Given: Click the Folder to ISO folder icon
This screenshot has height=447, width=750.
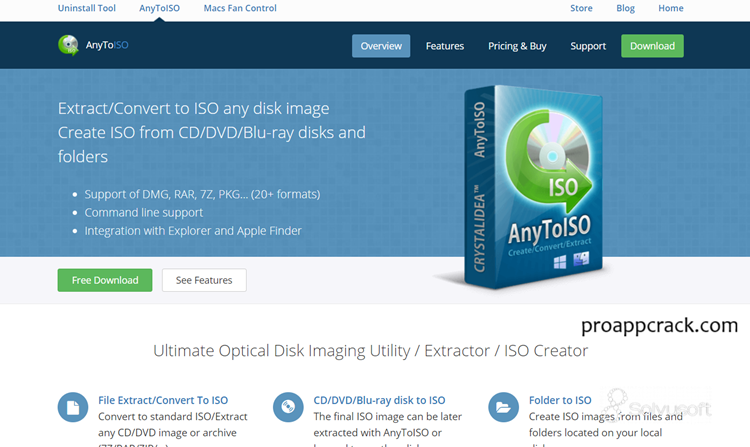Looking at the screenshot, I should tap(502, 407).
